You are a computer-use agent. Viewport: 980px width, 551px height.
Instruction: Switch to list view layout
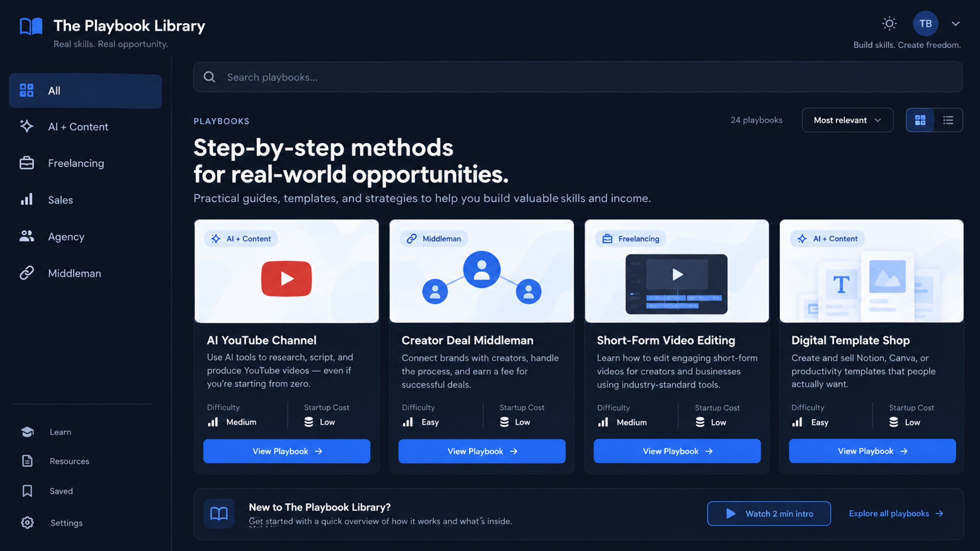coord(948,120)
